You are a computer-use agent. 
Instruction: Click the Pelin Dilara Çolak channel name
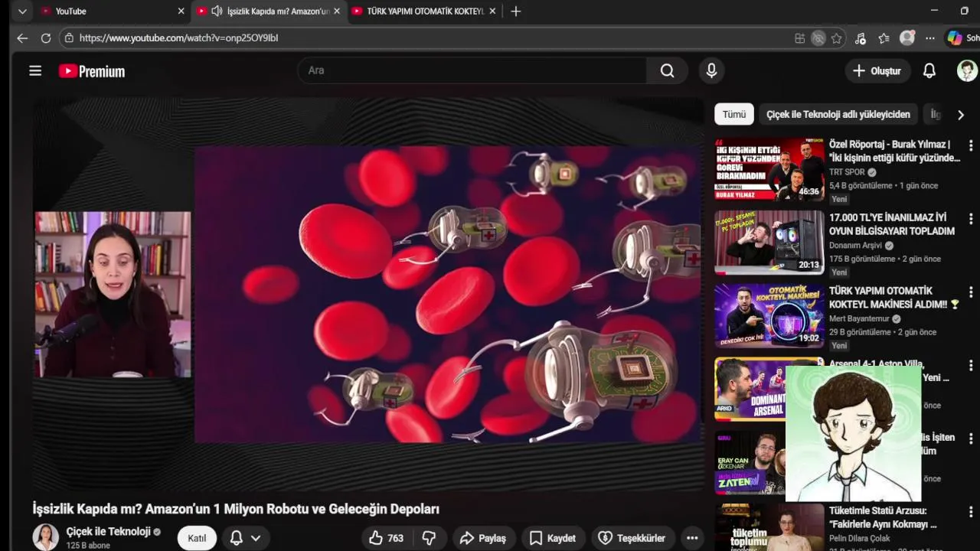[x=859, y=538]
